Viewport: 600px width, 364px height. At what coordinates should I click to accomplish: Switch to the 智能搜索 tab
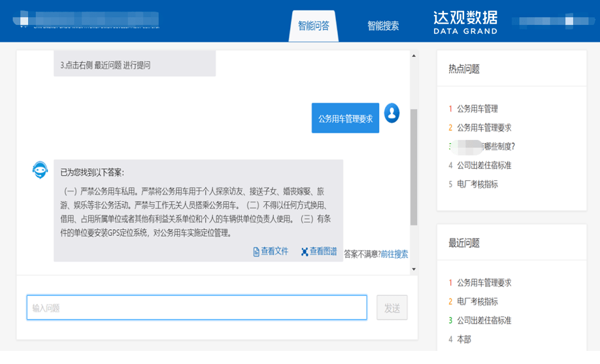383,26
